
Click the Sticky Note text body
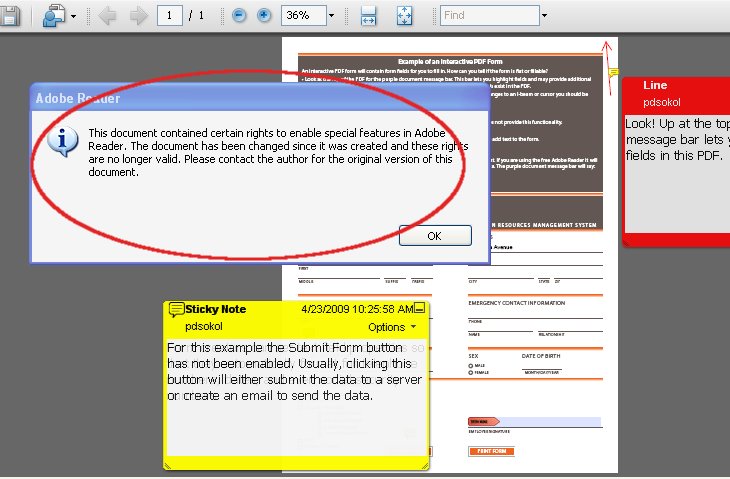point(296,398)
